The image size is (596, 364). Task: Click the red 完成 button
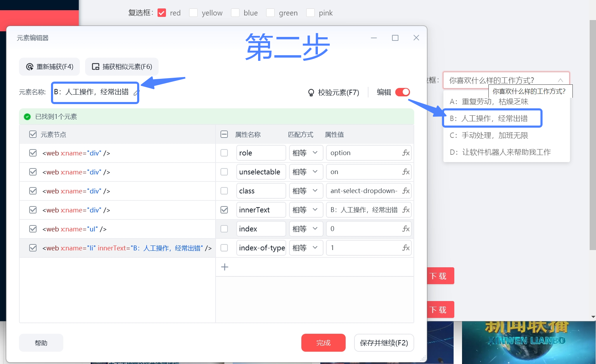(323, 343)
